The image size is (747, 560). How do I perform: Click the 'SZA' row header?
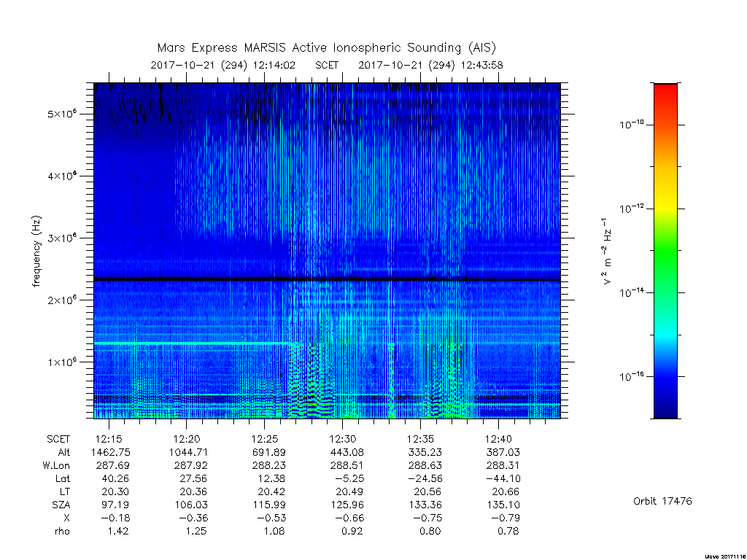61,505
